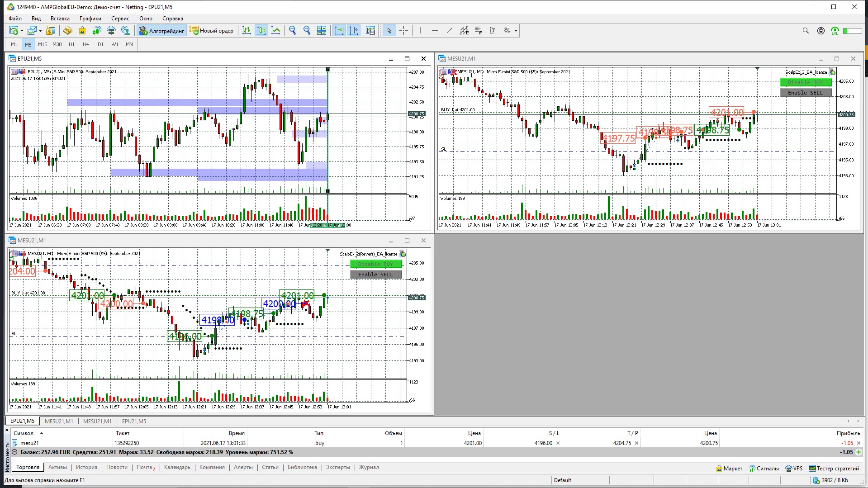This screenshot has height=488, width=868.
Task: Switch timeframe to H4
Action: (86, 44)
